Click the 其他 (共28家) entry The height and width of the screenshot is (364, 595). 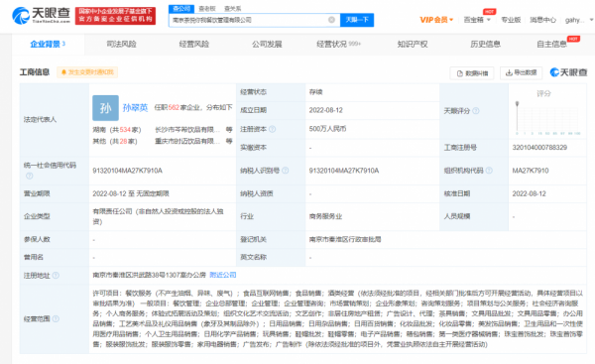point(115,141)
